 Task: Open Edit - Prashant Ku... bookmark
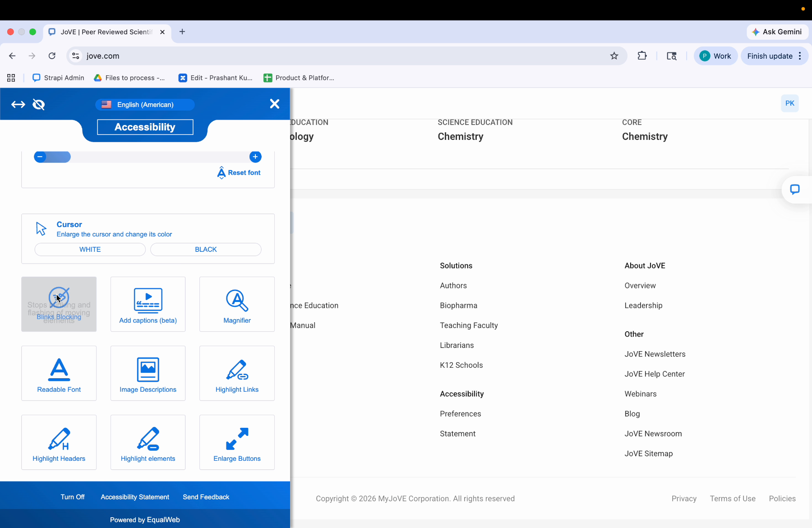[215, 78]
